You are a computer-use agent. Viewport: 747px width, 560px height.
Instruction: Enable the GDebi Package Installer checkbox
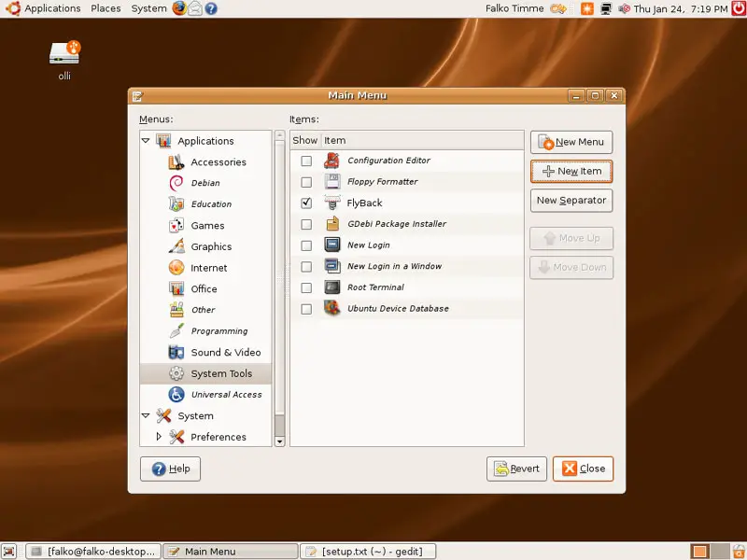306,224
